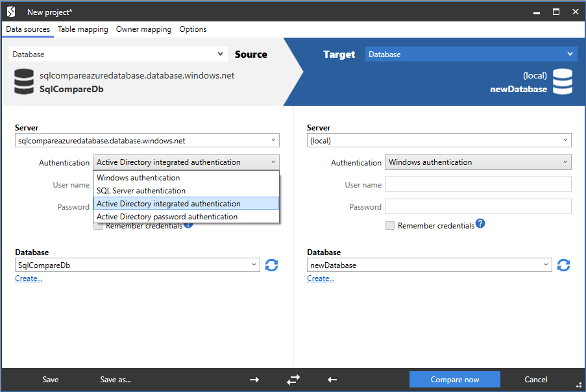Maximize the New project window
The height and width of the screenshot is (392, 586).
tap(556, 12)
